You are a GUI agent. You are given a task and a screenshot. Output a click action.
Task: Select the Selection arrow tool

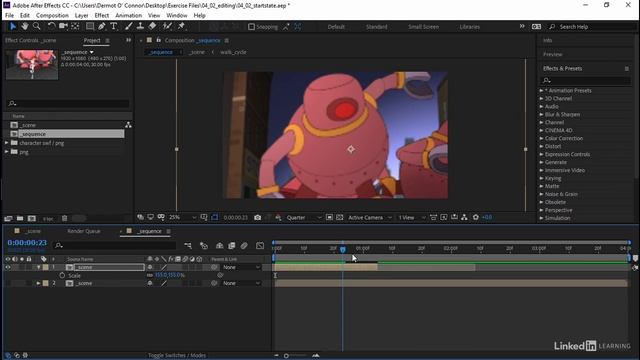click(13, 26)
